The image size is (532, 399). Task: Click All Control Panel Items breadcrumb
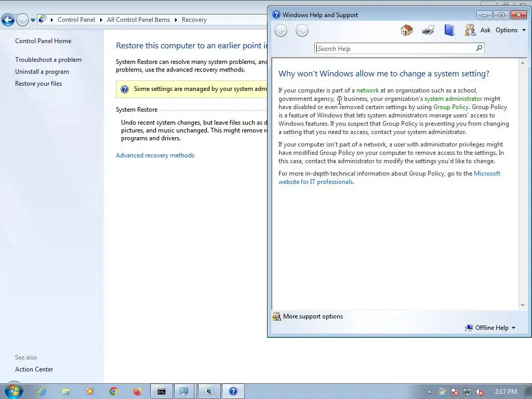click(138, 20)
